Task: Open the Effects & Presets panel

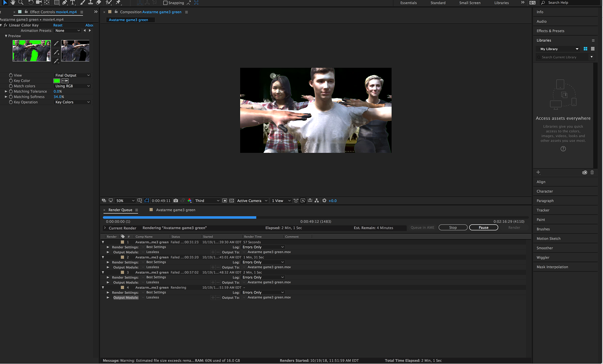Action: 550,31
